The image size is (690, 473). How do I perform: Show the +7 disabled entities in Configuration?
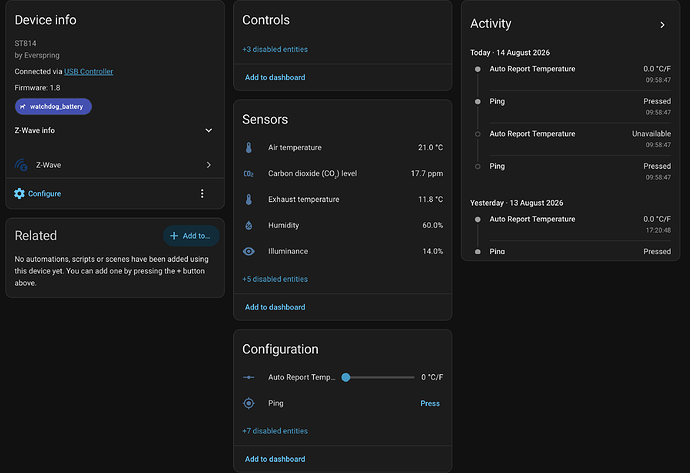click(275, 431)
